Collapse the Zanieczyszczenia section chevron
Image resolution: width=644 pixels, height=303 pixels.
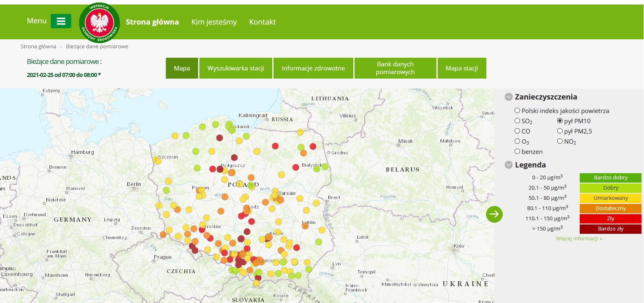click(x=508, y=97)
